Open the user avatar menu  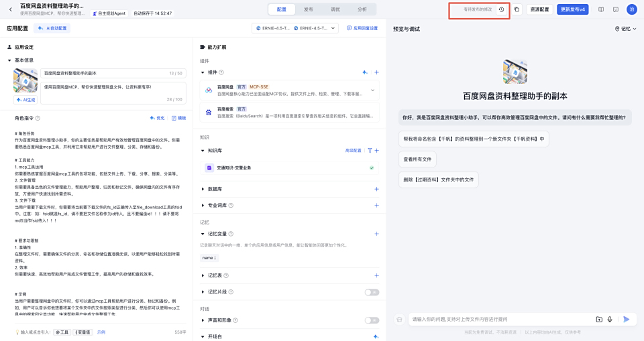[x=632, y=9]
